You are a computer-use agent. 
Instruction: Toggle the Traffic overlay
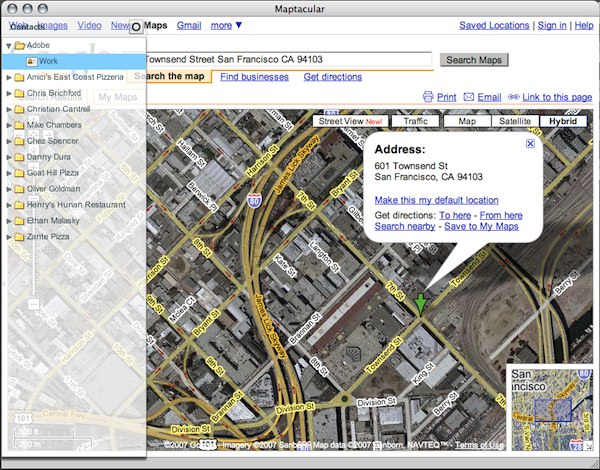pyautogui.click(x=416, y=121)
